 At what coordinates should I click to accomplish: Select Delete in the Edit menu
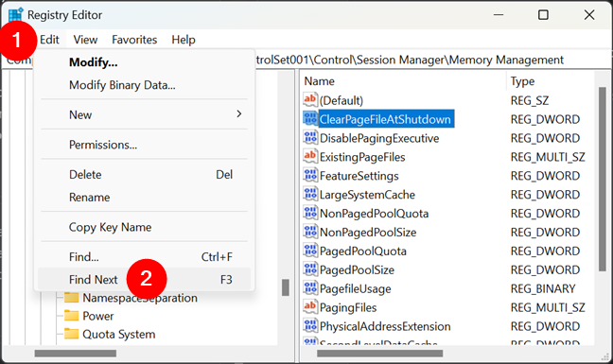click(x=144, y=175)
